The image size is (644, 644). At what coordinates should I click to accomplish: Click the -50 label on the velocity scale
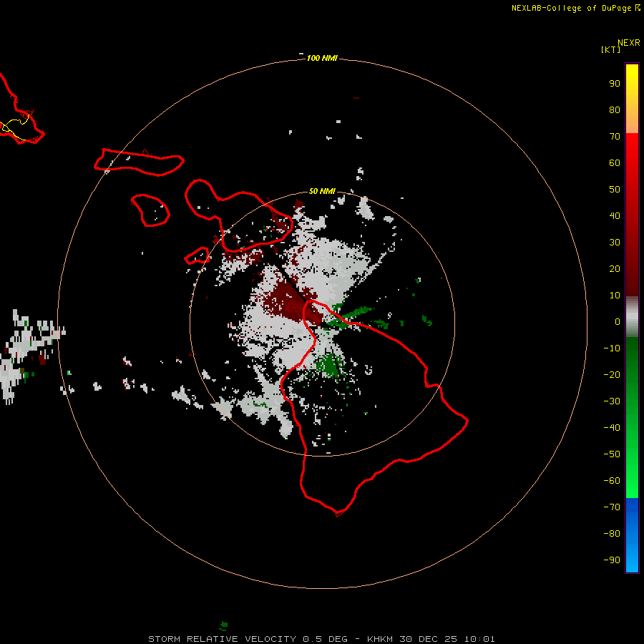pos(612,454)
